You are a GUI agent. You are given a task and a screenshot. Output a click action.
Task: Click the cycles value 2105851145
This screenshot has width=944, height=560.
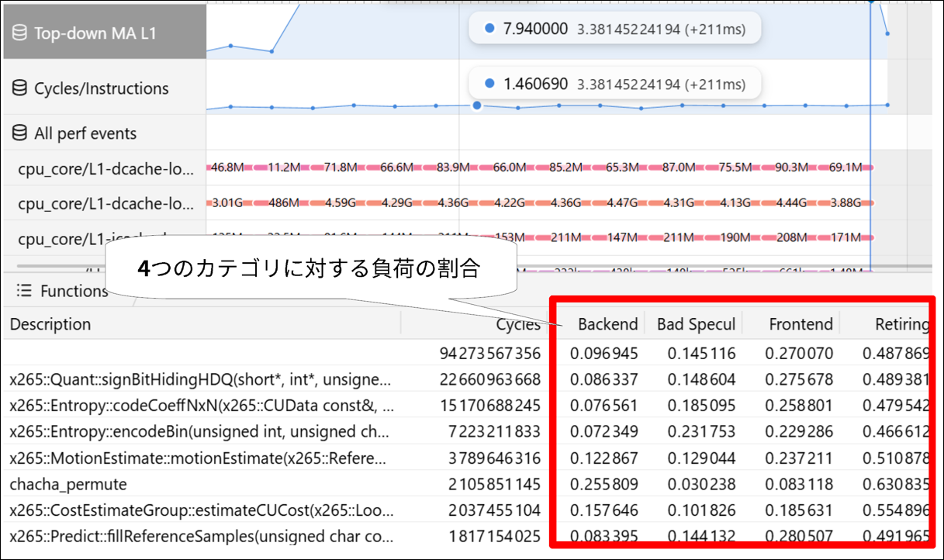click(494, 484)
